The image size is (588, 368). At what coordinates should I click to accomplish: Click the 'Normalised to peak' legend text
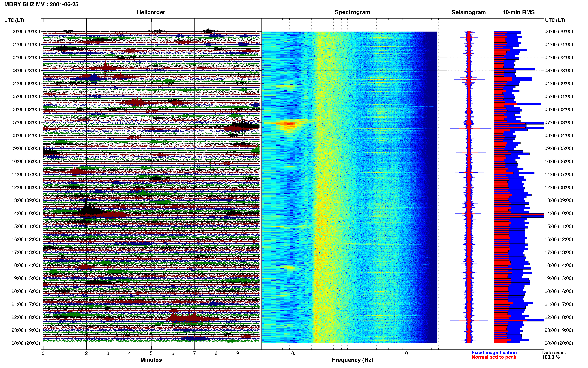(494, 357)
